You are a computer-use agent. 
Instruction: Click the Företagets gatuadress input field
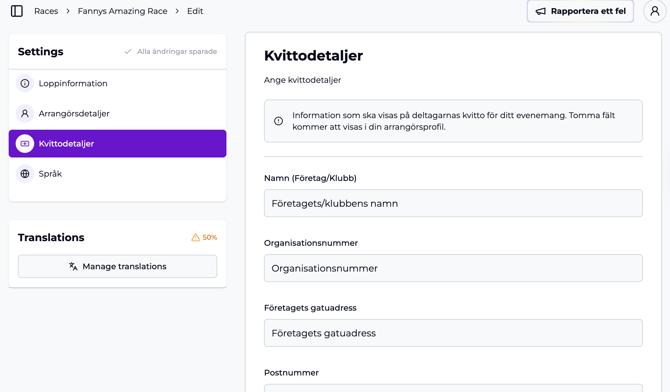click(x=453, y=333)
